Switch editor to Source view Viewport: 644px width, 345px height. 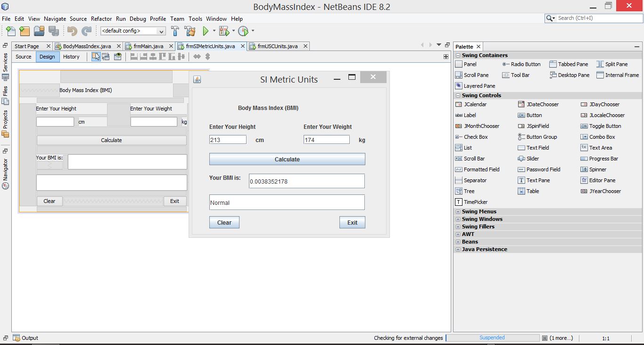24,57
